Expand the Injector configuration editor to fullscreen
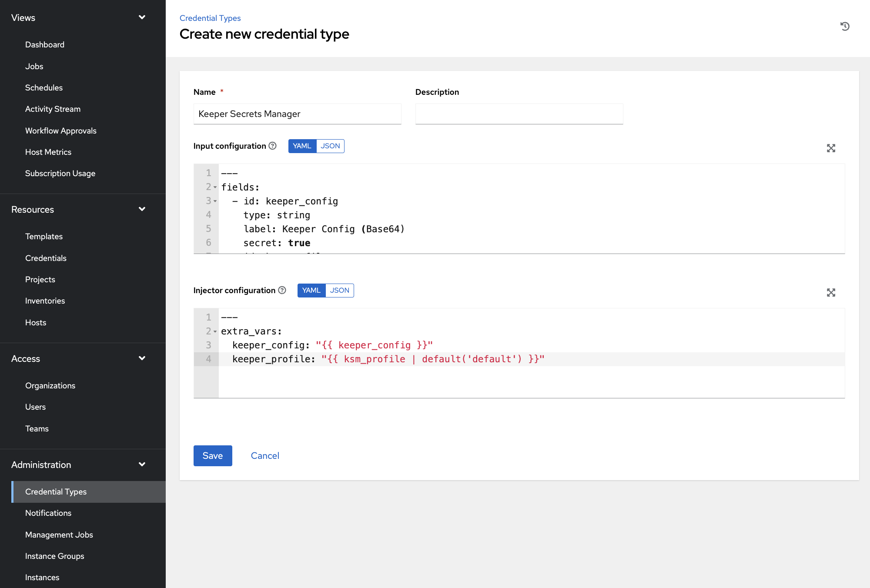The image size is (870, 588). pos(831,293)
